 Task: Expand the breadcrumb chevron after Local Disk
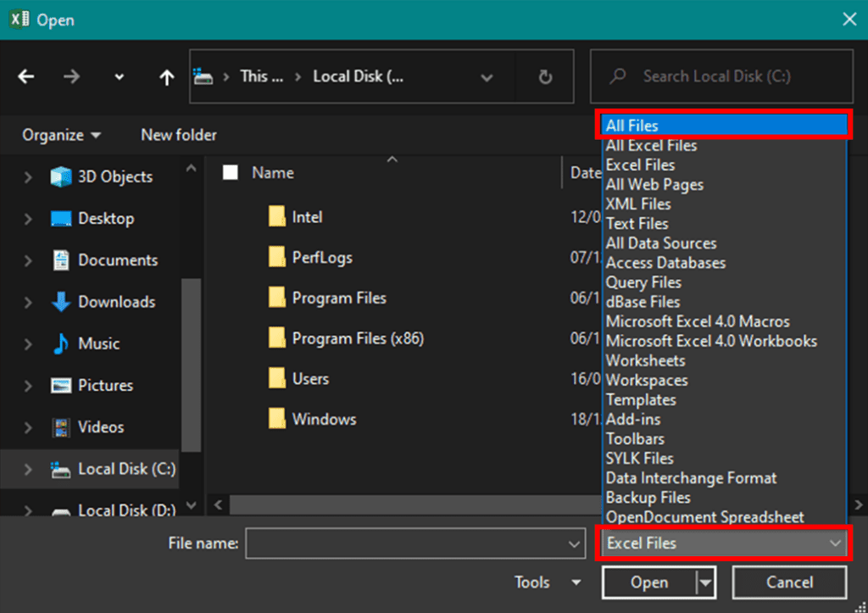(487, 75)
